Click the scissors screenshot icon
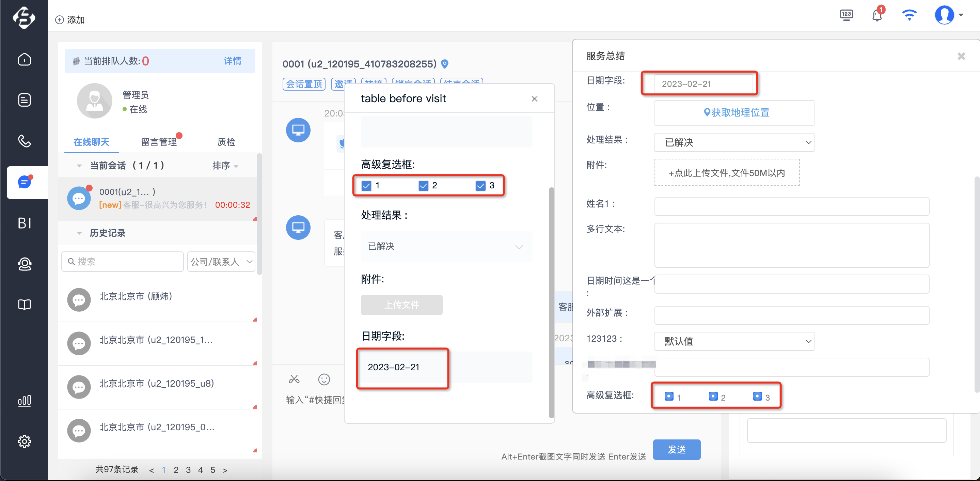This screenshot has height=481, width=980. tap(294, 379)
